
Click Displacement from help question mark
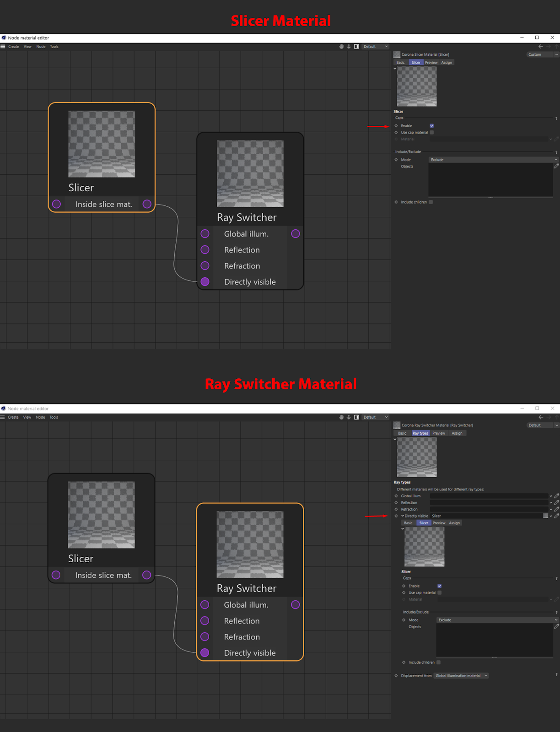point(556,675)
